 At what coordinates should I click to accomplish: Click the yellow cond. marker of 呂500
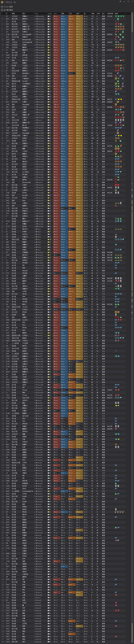48,21
